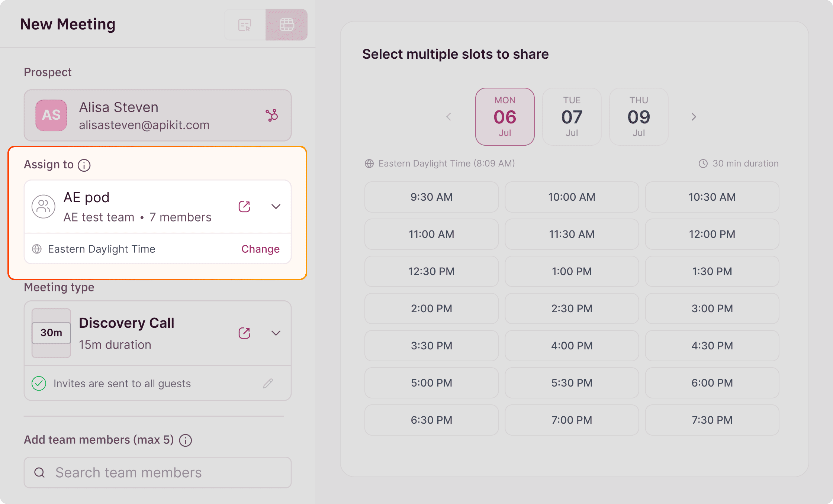Select the Thursday 09 Jul date
833x504 pixels.
click(x=639, y=117)
